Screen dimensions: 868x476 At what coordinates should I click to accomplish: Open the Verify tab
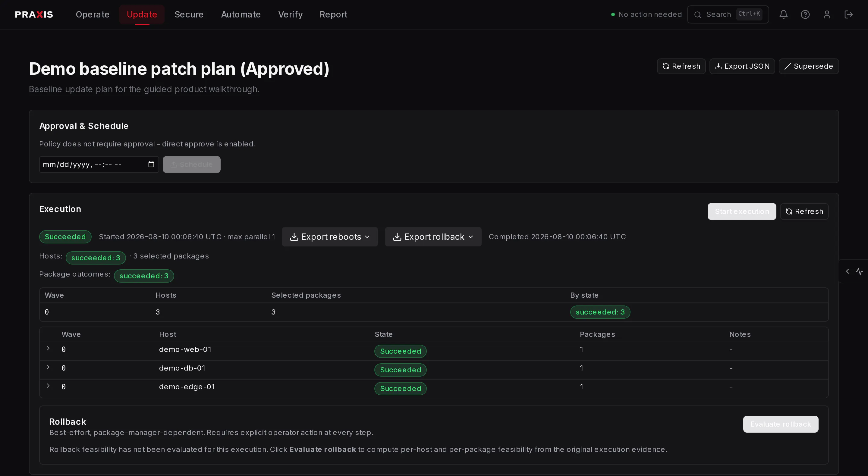[290, 14]
